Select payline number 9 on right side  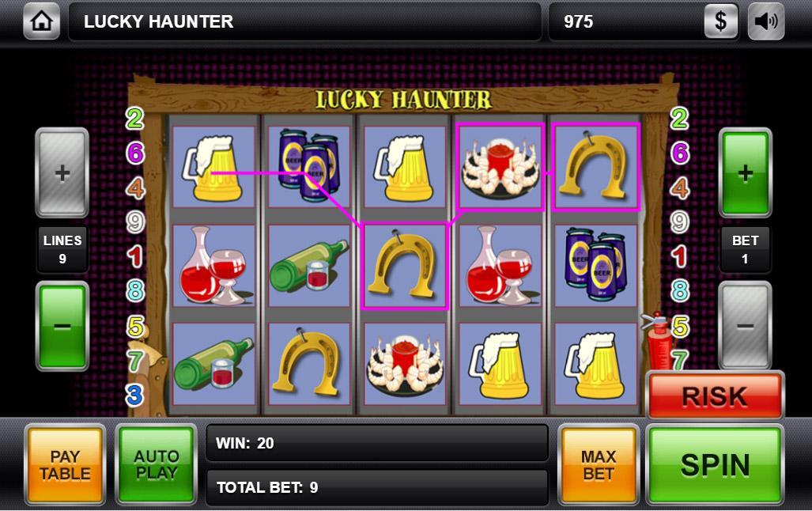(x=679, y=222)
